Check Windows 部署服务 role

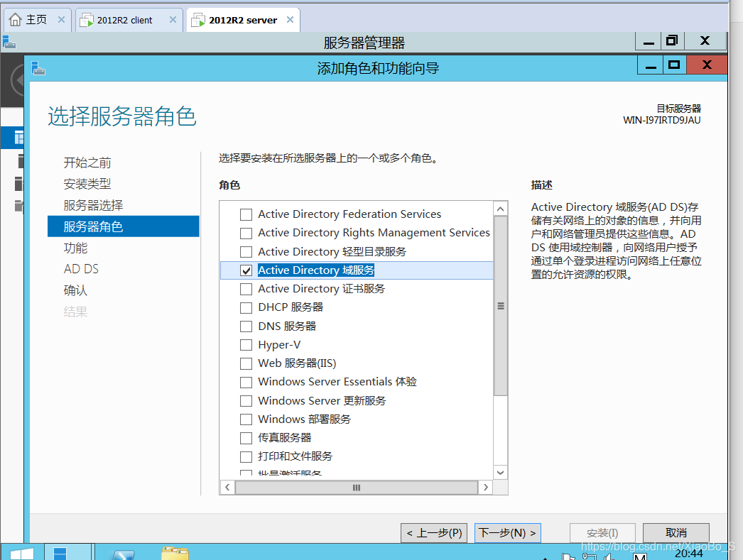tap(246, 419)
